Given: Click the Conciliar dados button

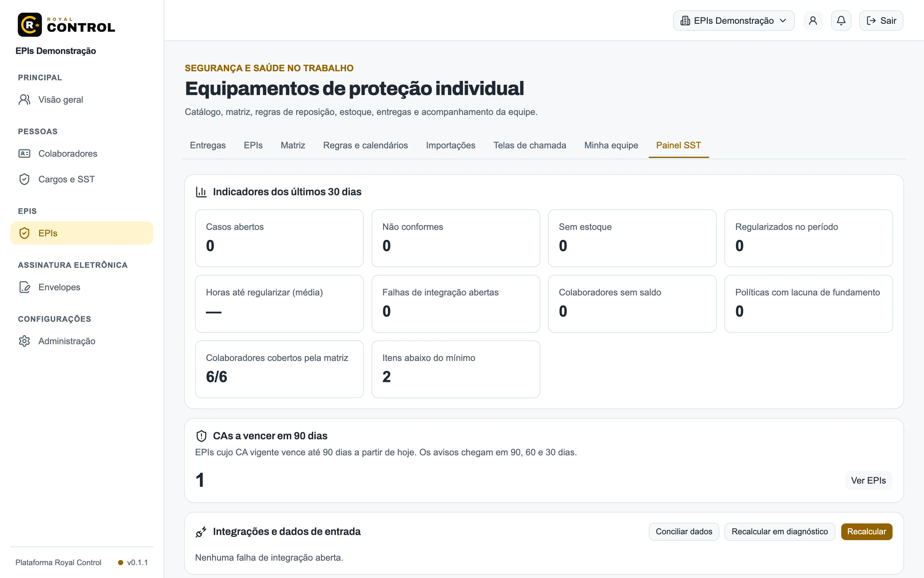Looking at the screenshot, I should [x=684, y=532].
